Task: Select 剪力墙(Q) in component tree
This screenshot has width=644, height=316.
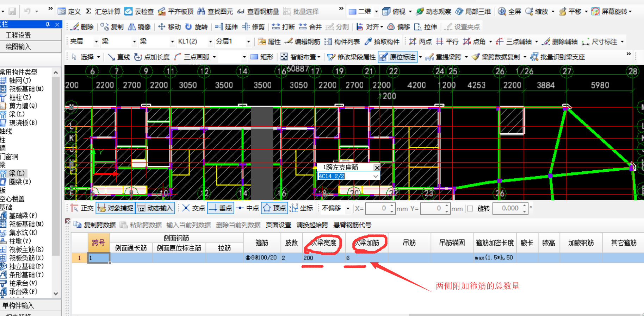Action: [x=19, y=106]
